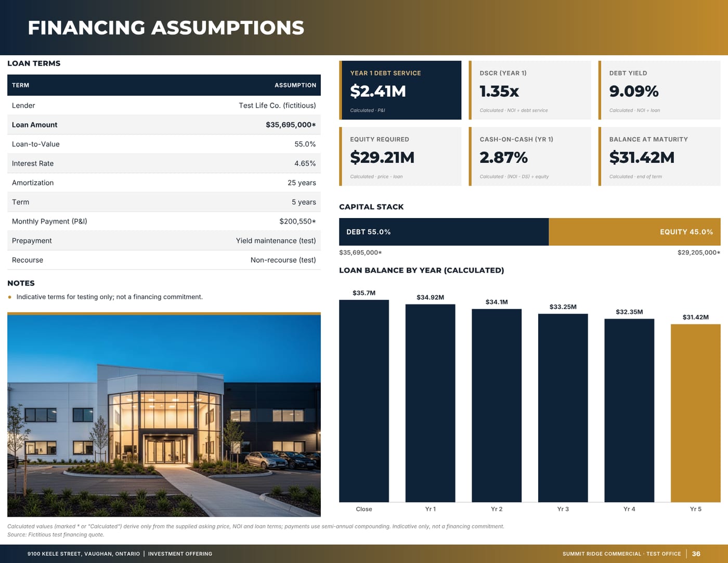Click the TERM column header
Screen dimensions: 728x563
click(x=20, y=85)
